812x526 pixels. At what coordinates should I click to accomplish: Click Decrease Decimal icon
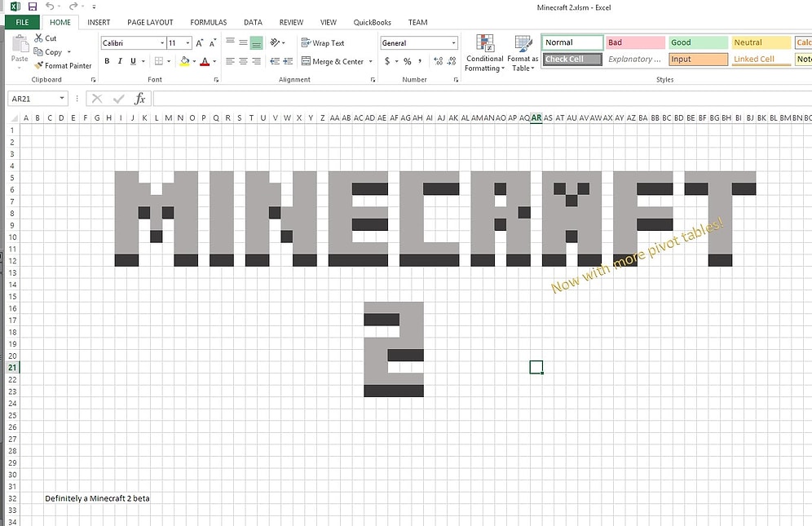pos(451,61)
